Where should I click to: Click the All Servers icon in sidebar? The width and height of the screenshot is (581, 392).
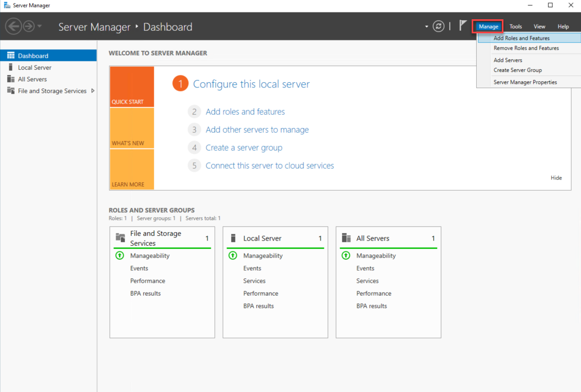(x=11, y=79)
